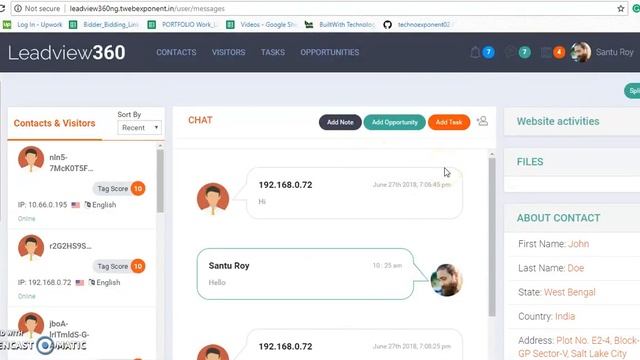The height and width of the screenshot is (360, 640).
Task: Go to CONTACTS in top navigation
Action: 176,52
